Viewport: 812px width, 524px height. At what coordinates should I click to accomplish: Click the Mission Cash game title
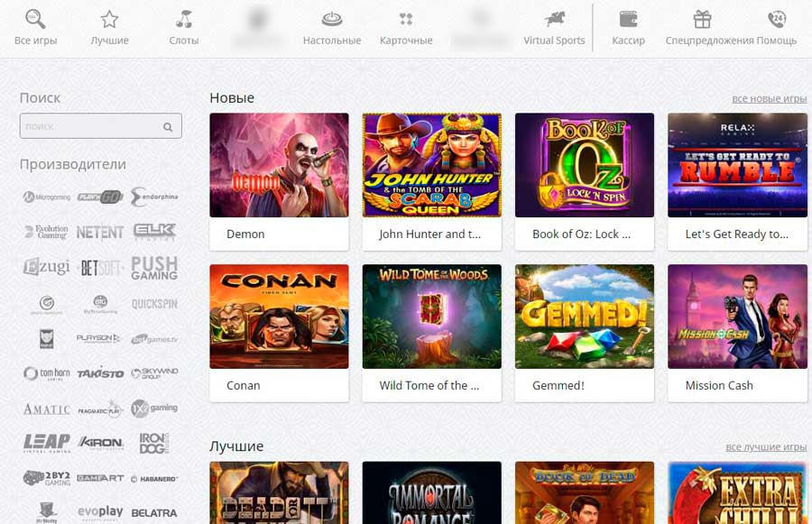[719, 386]
